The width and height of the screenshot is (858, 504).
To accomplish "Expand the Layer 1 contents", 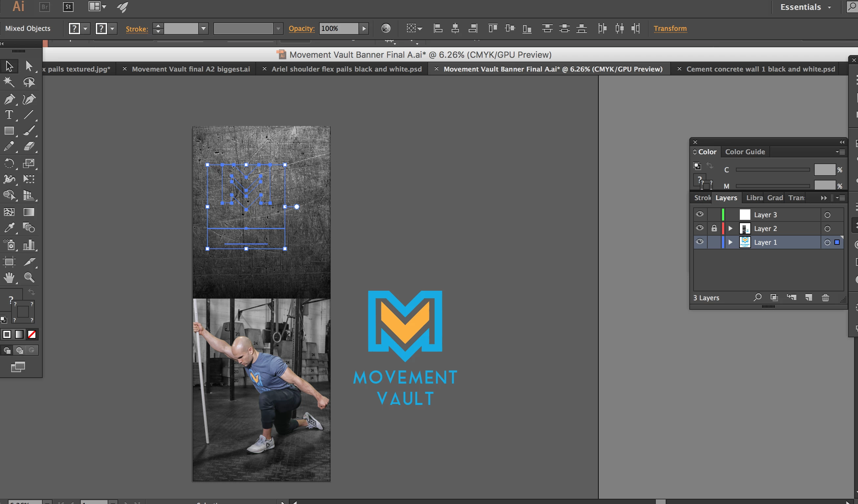I will pyautogui.click(x=730, y=242).
